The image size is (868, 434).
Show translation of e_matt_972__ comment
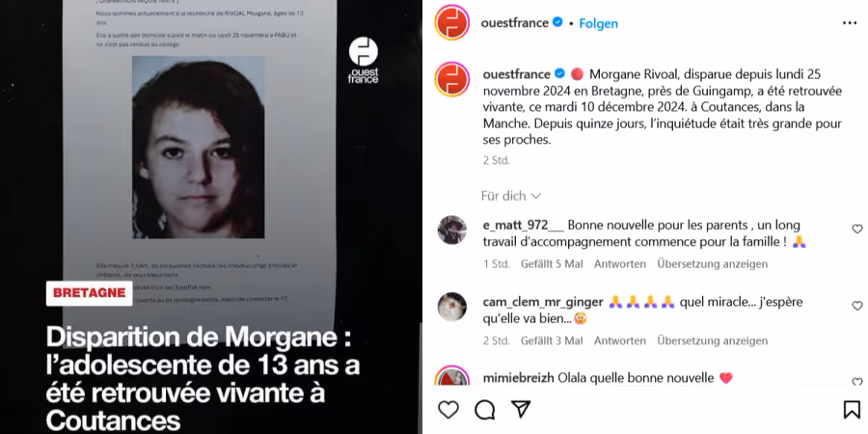tap(713, 264)
